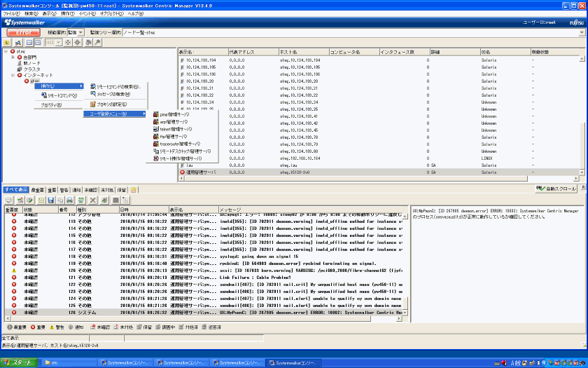Screen dimensions: 588x368
Task: Toggle the 自動スクロール checkbox
Action: 556,189
